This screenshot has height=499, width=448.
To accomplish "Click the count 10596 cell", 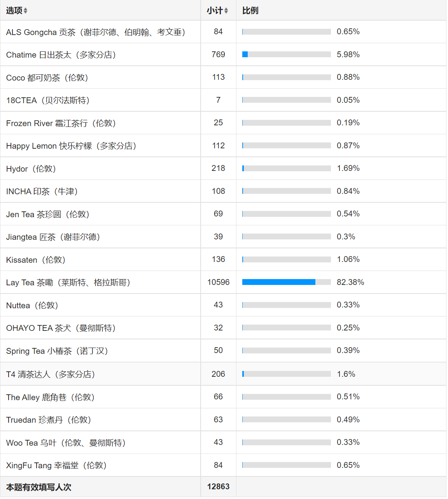I will pos(218,282).
